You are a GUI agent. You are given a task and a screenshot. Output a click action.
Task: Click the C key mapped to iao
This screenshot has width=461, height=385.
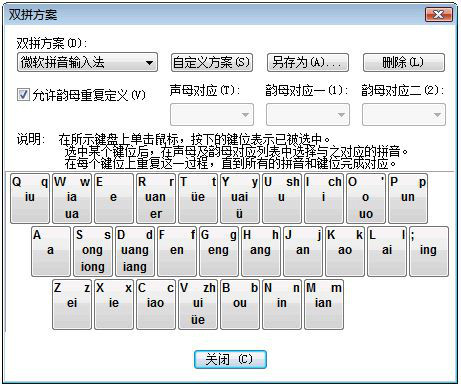coord(156,304)
